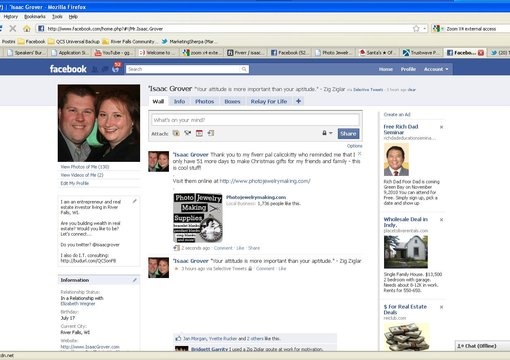Open the Account dropdown menu

[x=436, y=69]
